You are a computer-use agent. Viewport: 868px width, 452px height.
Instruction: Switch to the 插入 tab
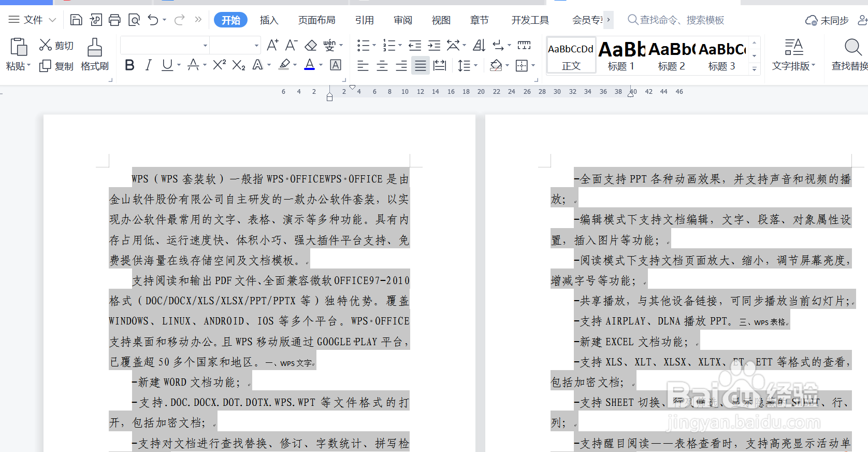pos(269,20)
